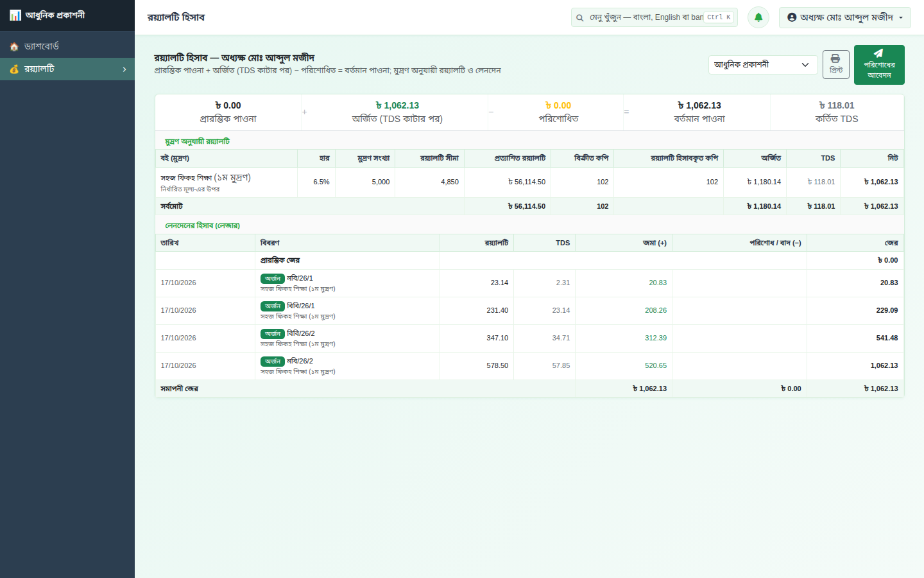Click the bar chart logo of আধুনিক প্রকাশনী

[x=15, y=15]
